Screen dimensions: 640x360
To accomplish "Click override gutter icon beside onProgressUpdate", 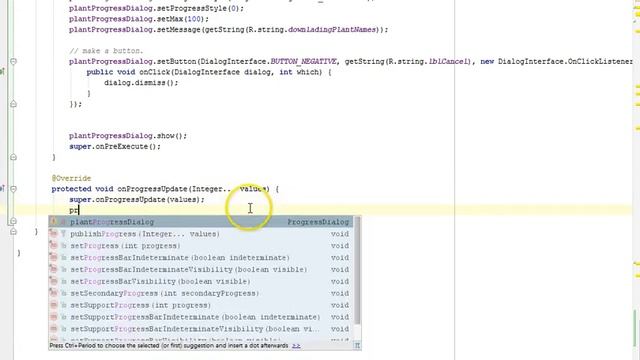I will pos(2,189).
